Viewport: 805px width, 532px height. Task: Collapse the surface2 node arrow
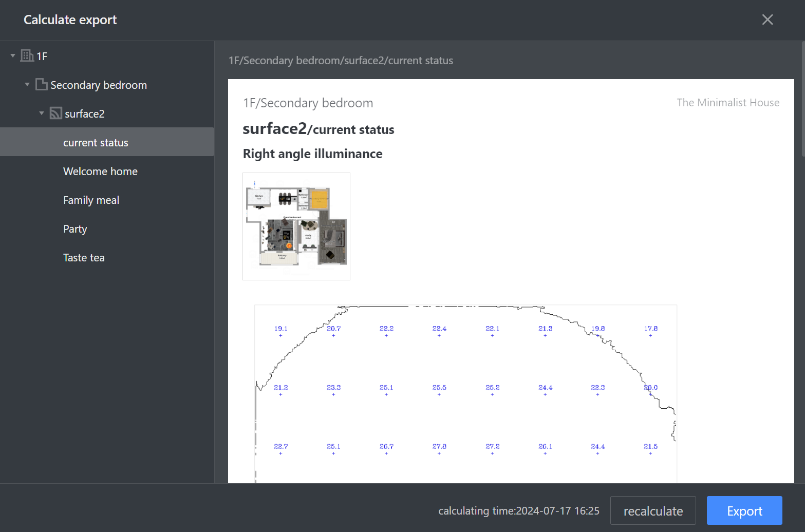(42, 113)
